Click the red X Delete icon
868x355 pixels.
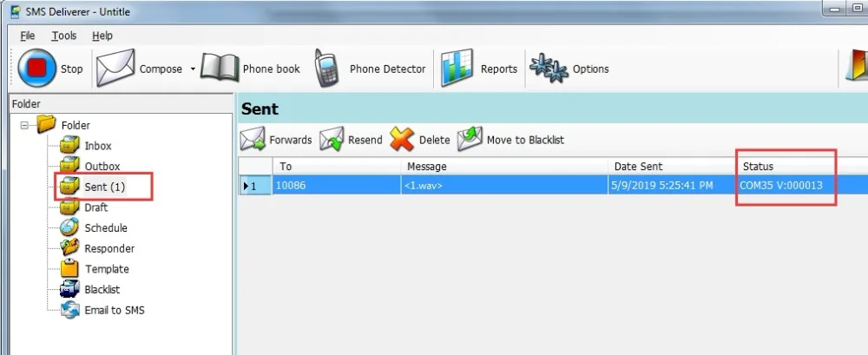tap(402, 139)
